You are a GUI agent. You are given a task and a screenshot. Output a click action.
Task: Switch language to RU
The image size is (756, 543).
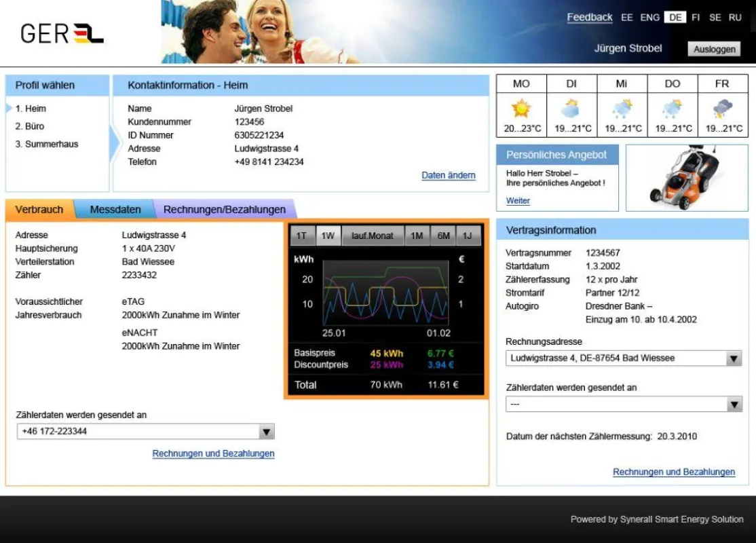(x=735, y=18)
